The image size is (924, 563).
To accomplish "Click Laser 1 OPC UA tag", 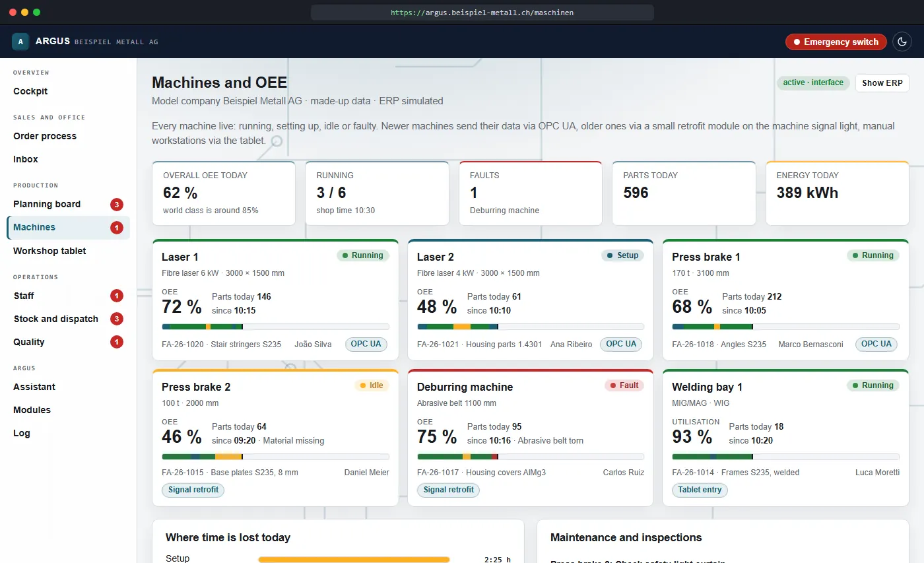I will (366, 344).
